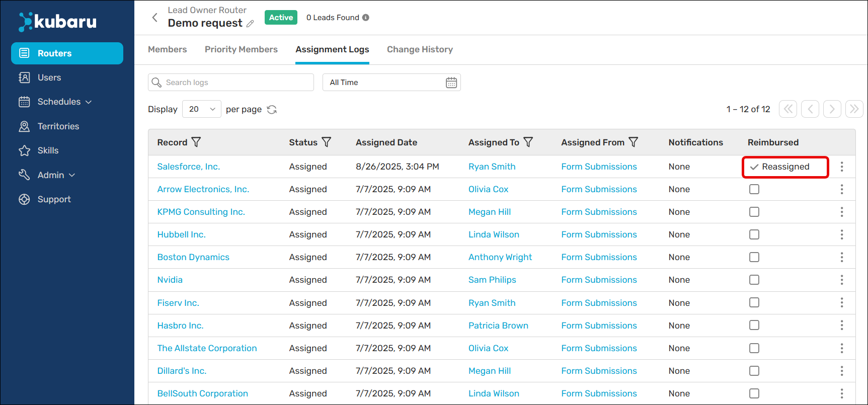The image size is (868, 405).
Task: Open the Change History tab
Action: (420, 49)
